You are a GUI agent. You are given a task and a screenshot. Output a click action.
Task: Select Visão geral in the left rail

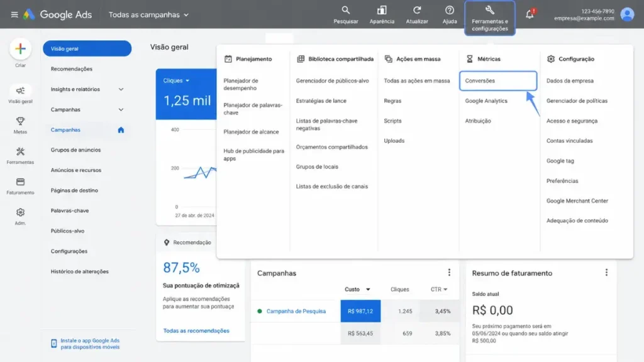pos(20,94)
